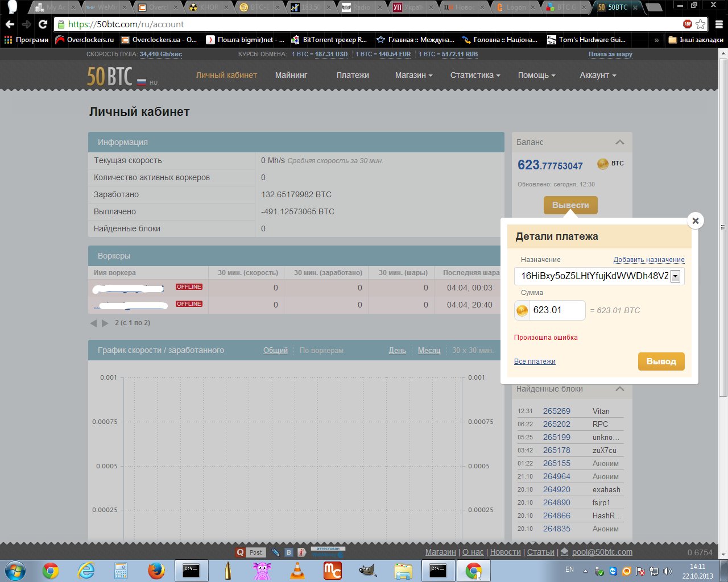The image size is (728, 582).
Task: Expand the Статистика menu
Action: tap(475, 75)
